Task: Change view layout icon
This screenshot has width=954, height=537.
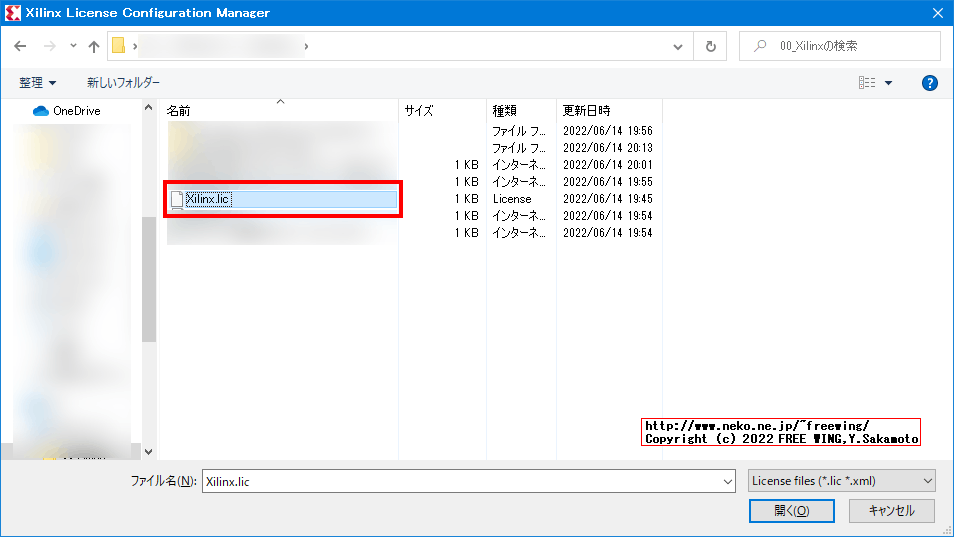Action: click(x=867, y=82)
